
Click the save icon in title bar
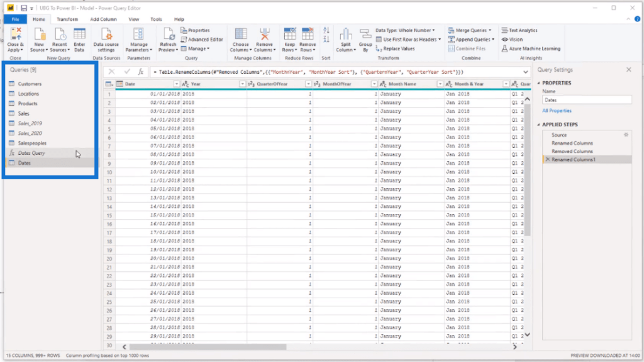(24, 8)
